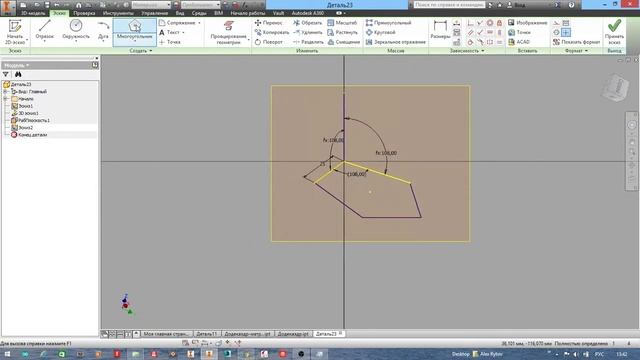
Task: Open the Вид ribbon tab
Action: 180,13
